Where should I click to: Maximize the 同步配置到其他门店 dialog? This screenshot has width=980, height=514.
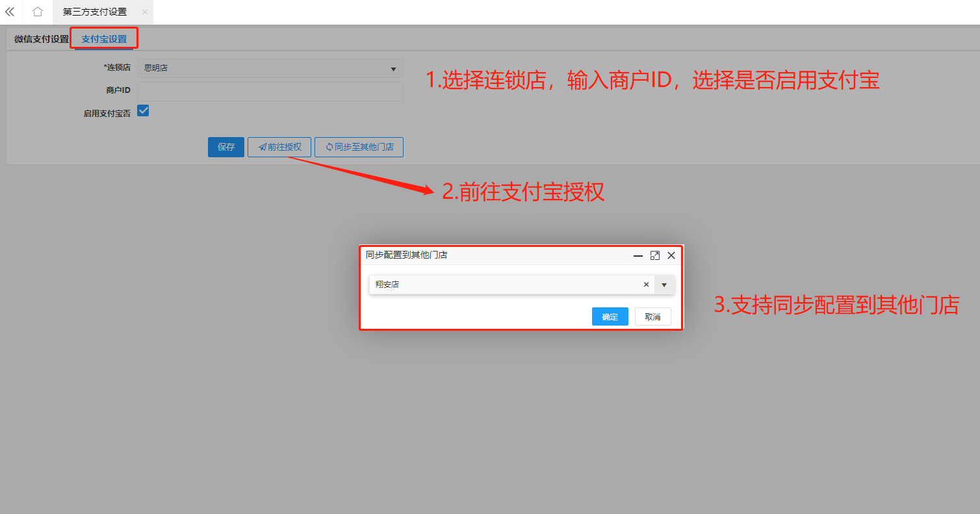coord(654,256)
